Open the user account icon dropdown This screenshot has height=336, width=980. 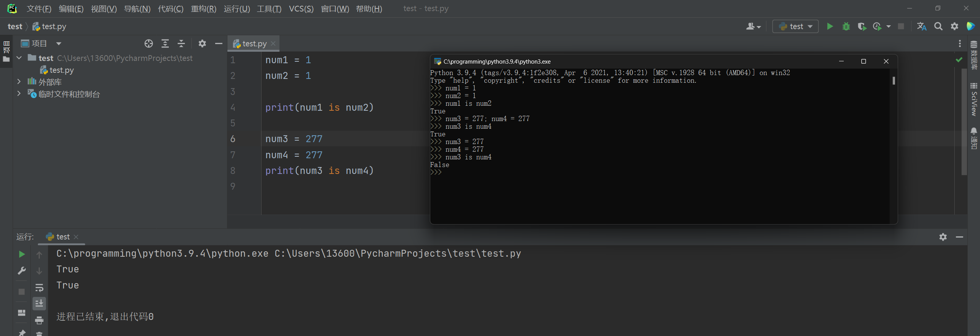point(753,26)
